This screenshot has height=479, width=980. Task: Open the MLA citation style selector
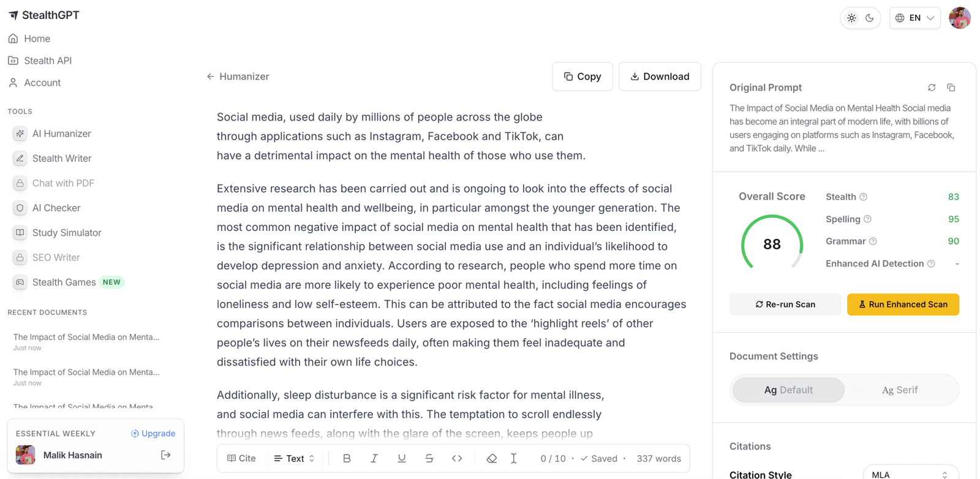pos(911,473)
